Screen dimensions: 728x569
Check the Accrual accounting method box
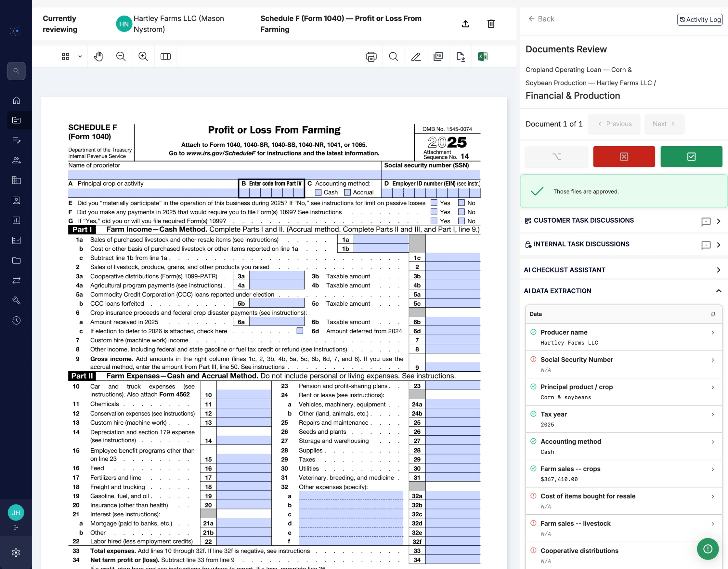click(x=347, y=192)
